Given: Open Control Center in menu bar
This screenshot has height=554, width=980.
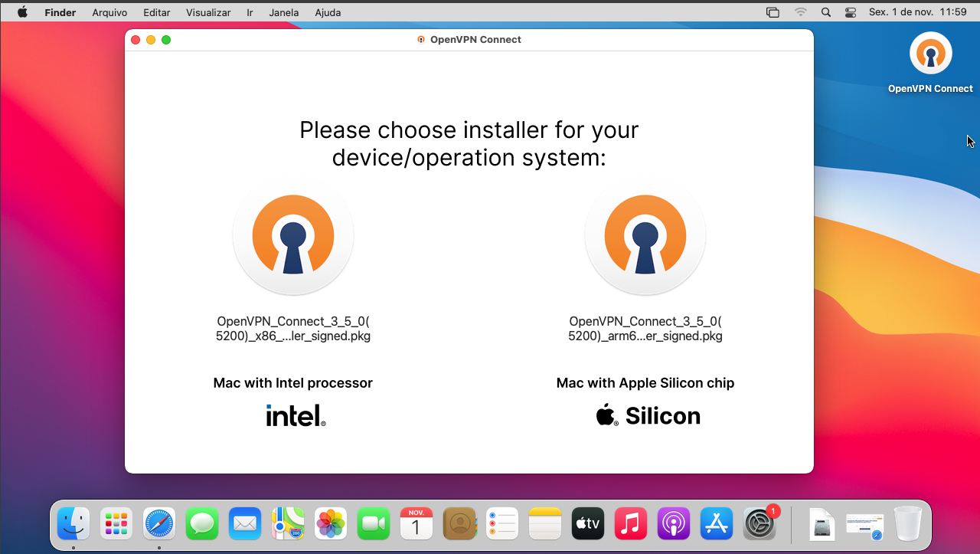Looking at the screenshot, I should (x=851, y=12).
